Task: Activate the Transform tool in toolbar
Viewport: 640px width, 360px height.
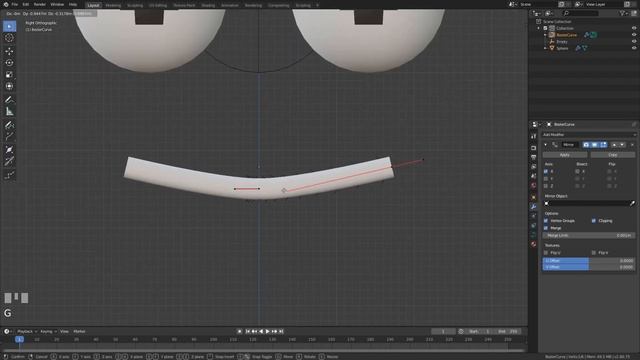Action: [9, 86]
